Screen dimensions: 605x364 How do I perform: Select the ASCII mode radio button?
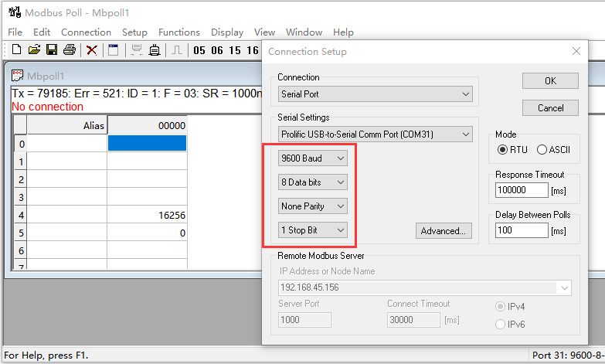tap(542, 149)
